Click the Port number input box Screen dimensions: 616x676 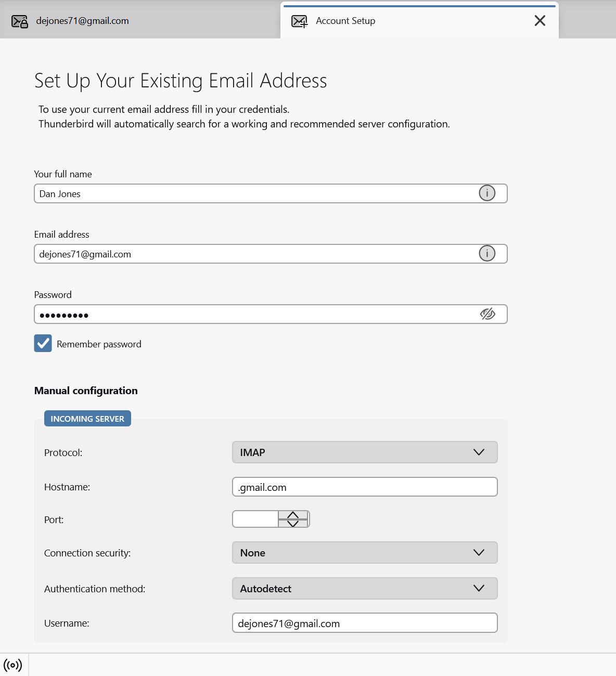click(255, 519)
